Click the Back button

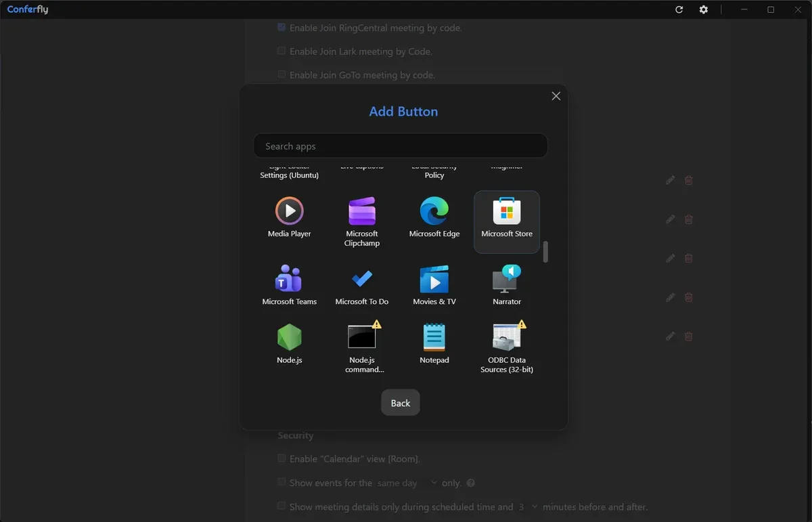point(401,403)
